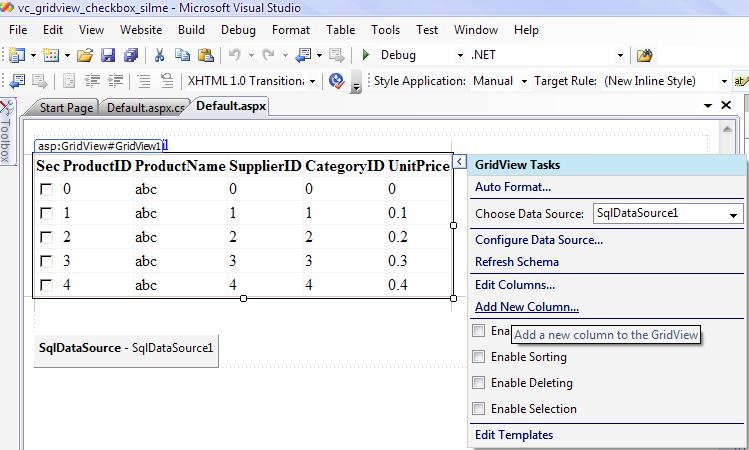Click the Decrease Indent icon
This screenshot has height=450, width=749.
(x=92, y=81)
